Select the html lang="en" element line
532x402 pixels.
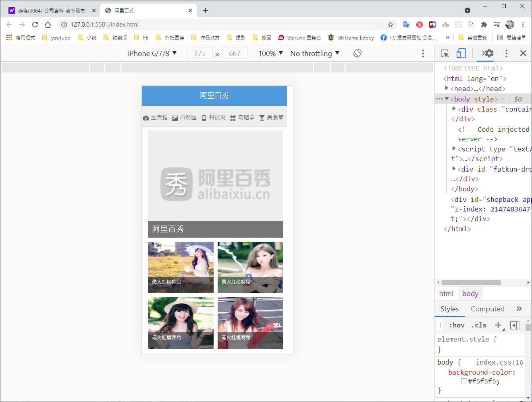click(475, 79)
